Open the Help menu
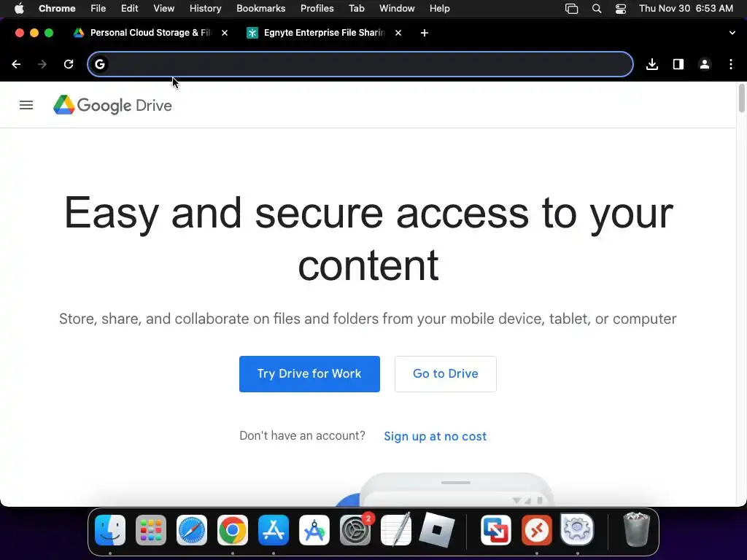 click(x=439, y=9)
